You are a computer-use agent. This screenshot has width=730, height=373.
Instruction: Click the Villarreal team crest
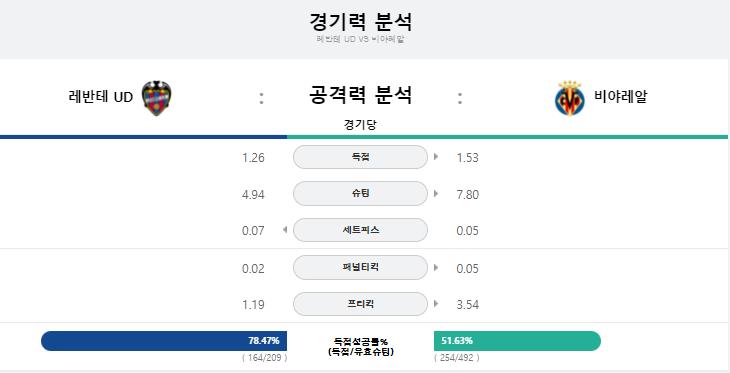point(570,98)
